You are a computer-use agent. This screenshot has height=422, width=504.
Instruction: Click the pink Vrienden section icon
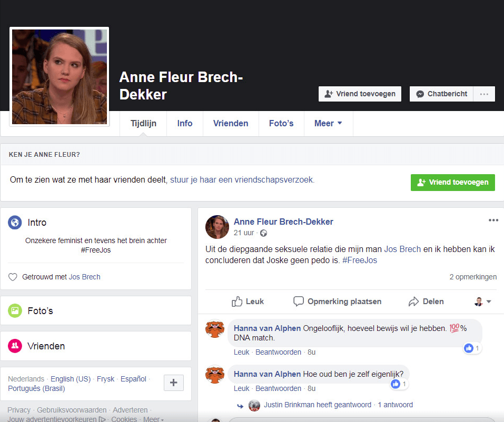(x=15, y=346)
